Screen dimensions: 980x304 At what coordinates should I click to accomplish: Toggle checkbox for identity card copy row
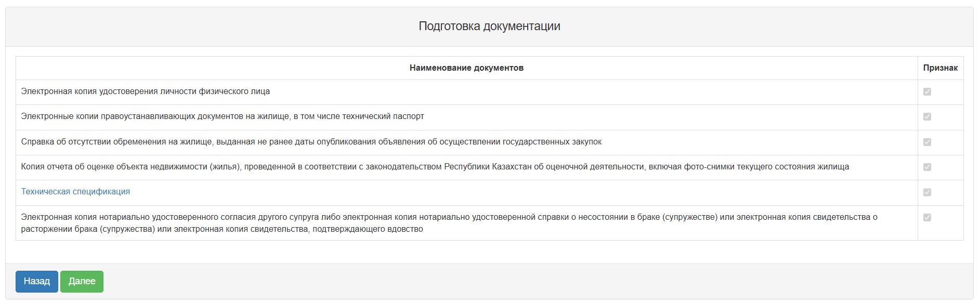point(927,92)
